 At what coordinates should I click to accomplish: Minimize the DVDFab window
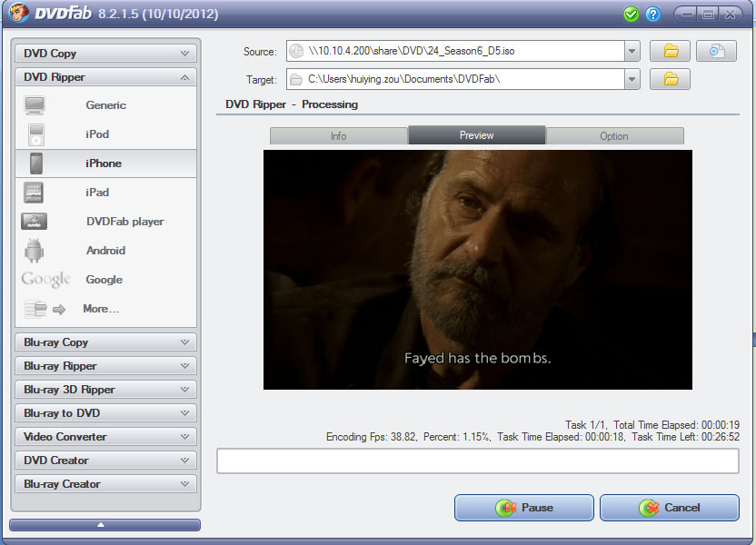pos(687,14)
